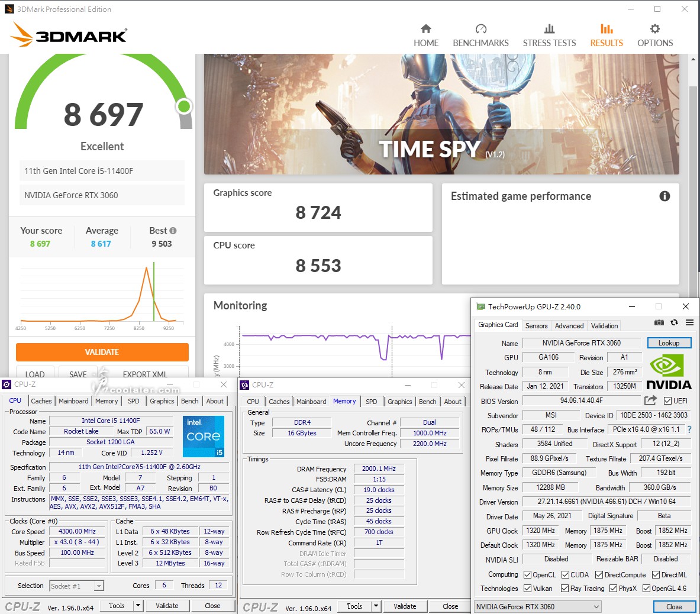Switch to the GPU-Z Validation tab

click(x=605, y=326)
